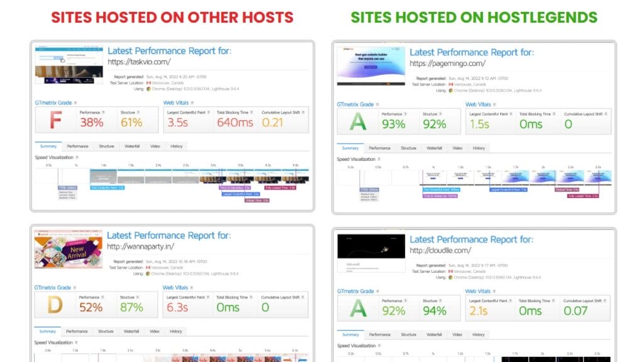Click the help icon beside GTmetrix Grade for cloudlle.com
This screenshot has height=362, width=644.
point(378,292)
